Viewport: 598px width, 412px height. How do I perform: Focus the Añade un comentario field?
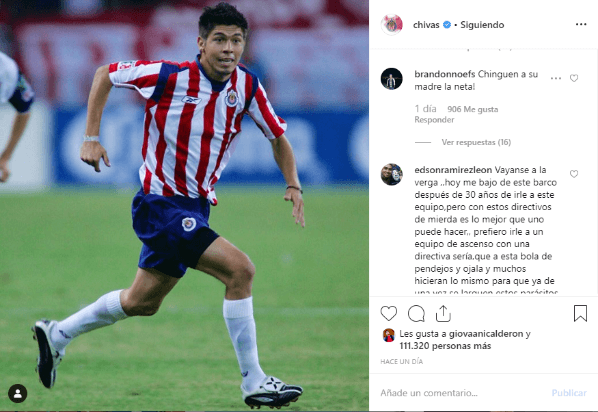point(463,393)
